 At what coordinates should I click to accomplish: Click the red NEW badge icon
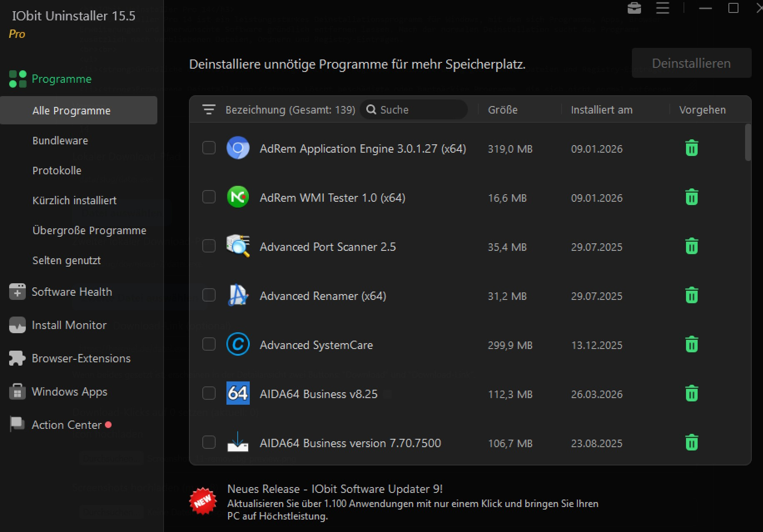(x=203, y=501)
